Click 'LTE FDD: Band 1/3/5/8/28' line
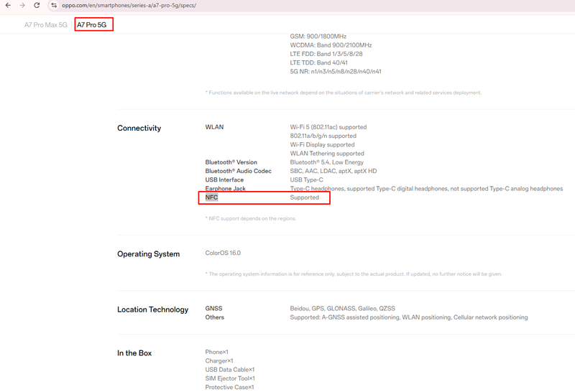This screenshot has height=392, width=575. pos(326,54)
